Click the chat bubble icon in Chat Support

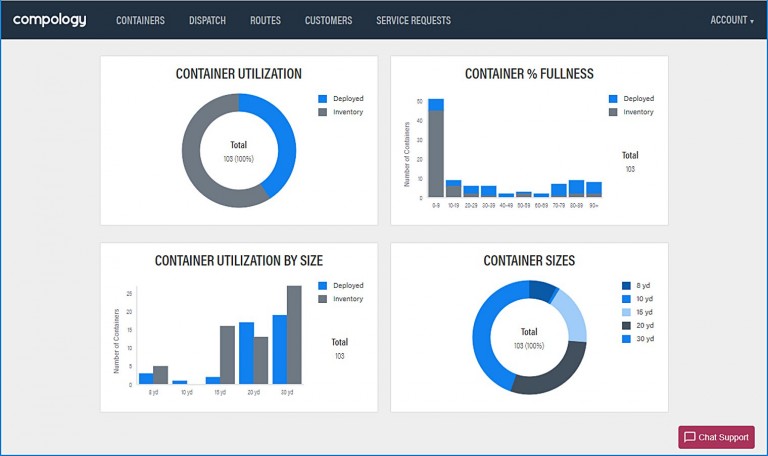(x=690, y=437)
